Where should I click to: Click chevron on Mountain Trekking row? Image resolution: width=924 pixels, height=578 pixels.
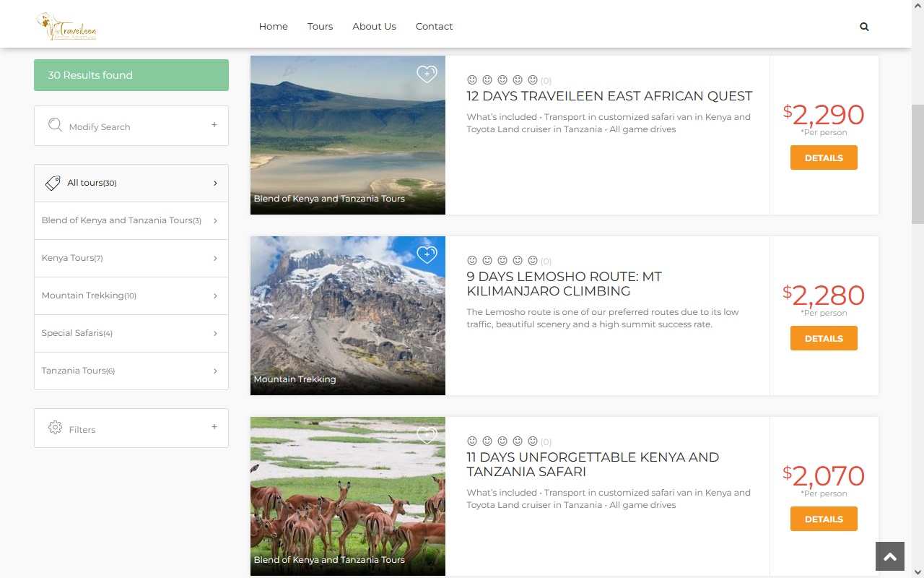[215, 296]
